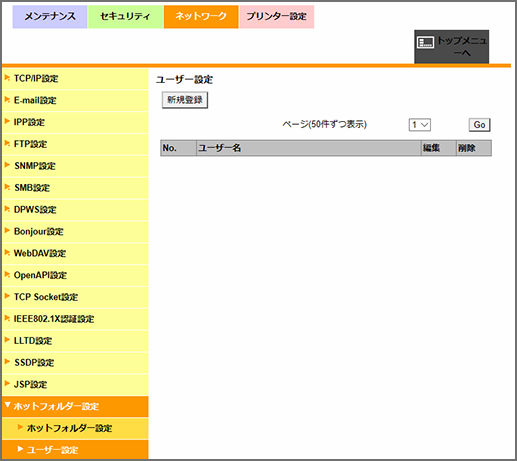Select the ネットワーク tab
517x461 pixels.
[201, 16]
